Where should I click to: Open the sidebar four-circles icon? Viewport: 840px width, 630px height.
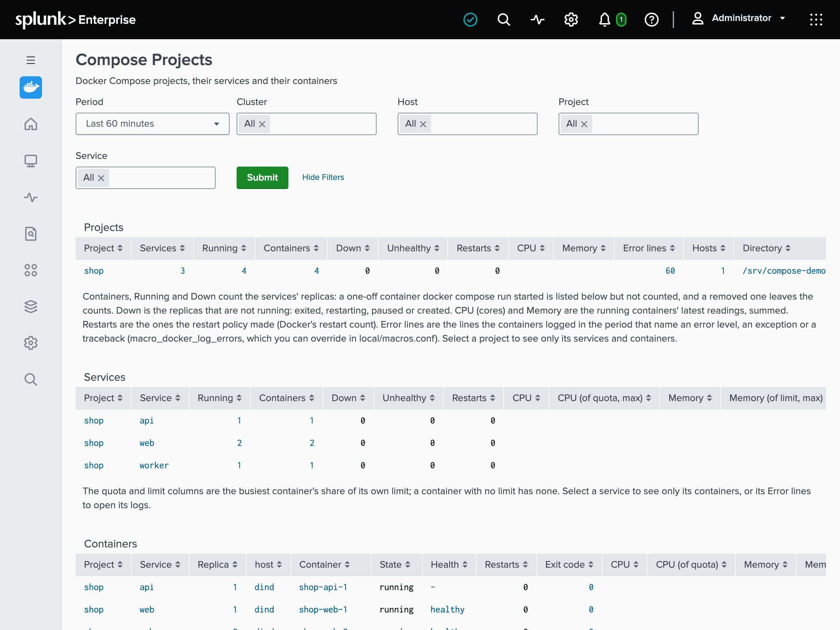point(31,270)
